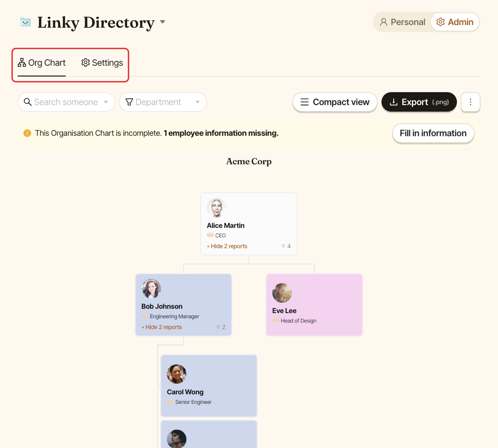Click Head of Design title label

click(x=299, y=321)
